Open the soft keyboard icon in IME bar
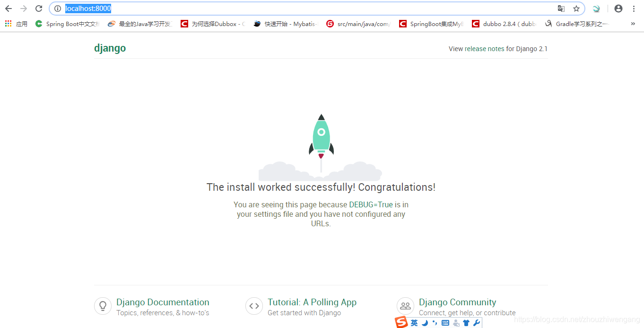 click(x=445, y=323)
